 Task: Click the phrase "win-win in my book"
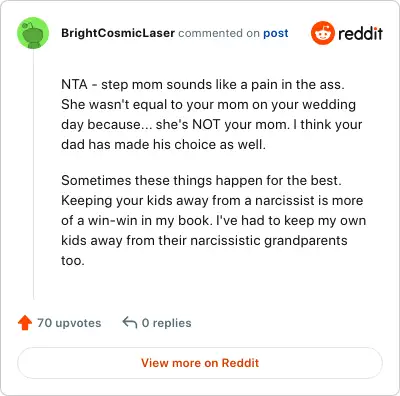pos(149,221)
